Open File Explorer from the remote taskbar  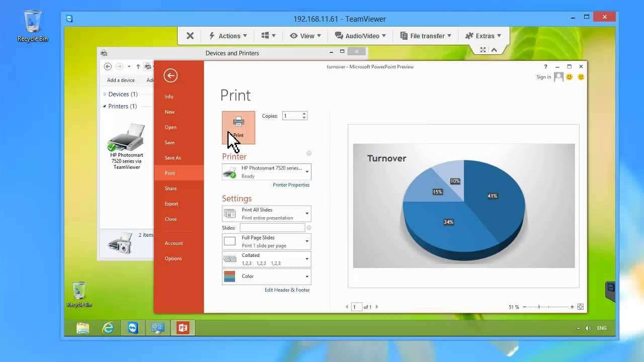coord(83,328)
